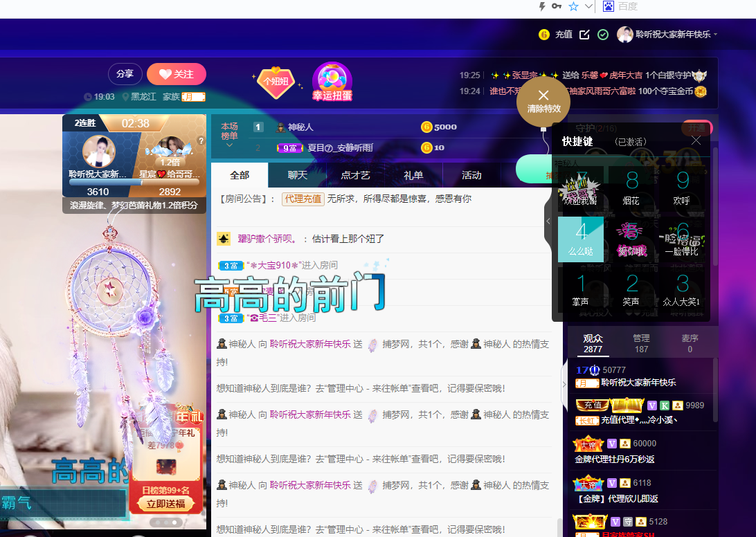Click the PK help question mark icon
The height and width of the screenshot is (537, 756).
tap(201, 140)
